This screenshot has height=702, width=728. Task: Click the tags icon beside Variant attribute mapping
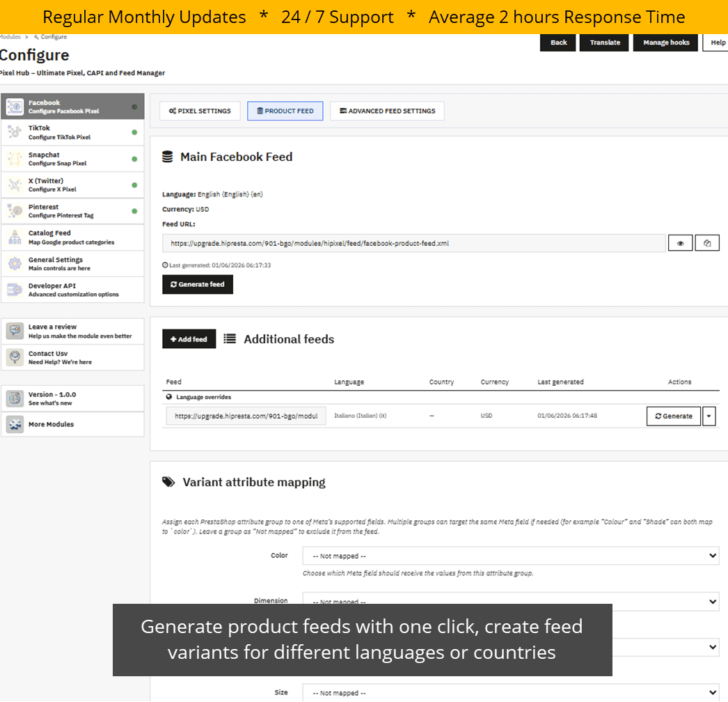click(x=168, y=482)
